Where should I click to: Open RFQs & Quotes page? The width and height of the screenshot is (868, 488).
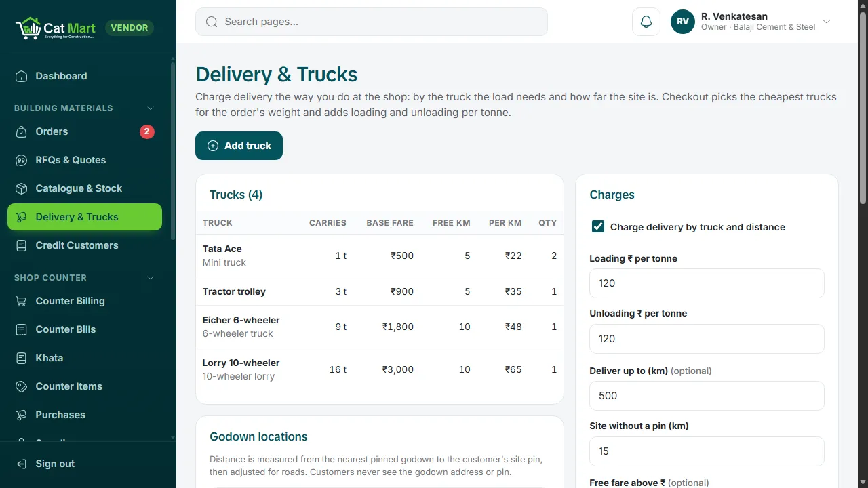85,160
